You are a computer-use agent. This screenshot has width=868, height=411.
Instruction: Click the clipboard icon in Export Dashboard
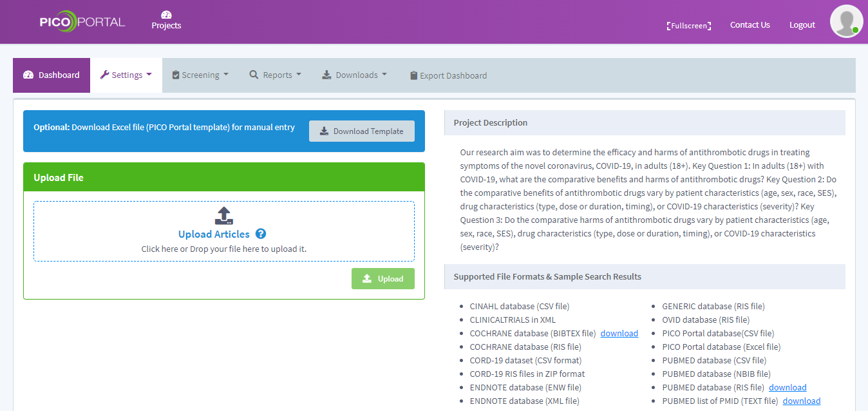coord(413,75)
